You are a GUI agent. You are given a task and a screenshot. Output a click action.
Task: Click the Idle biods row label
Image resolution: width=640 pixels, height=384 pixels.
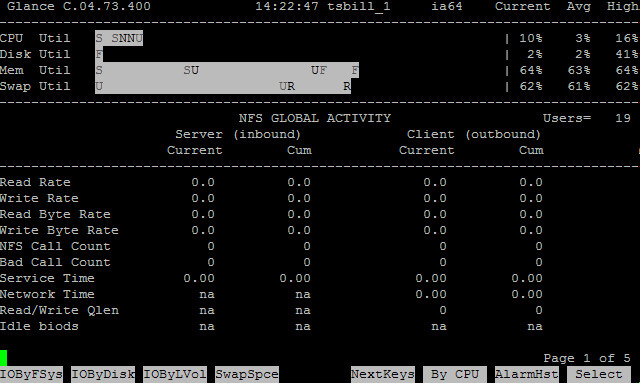[x=39, y=326]
